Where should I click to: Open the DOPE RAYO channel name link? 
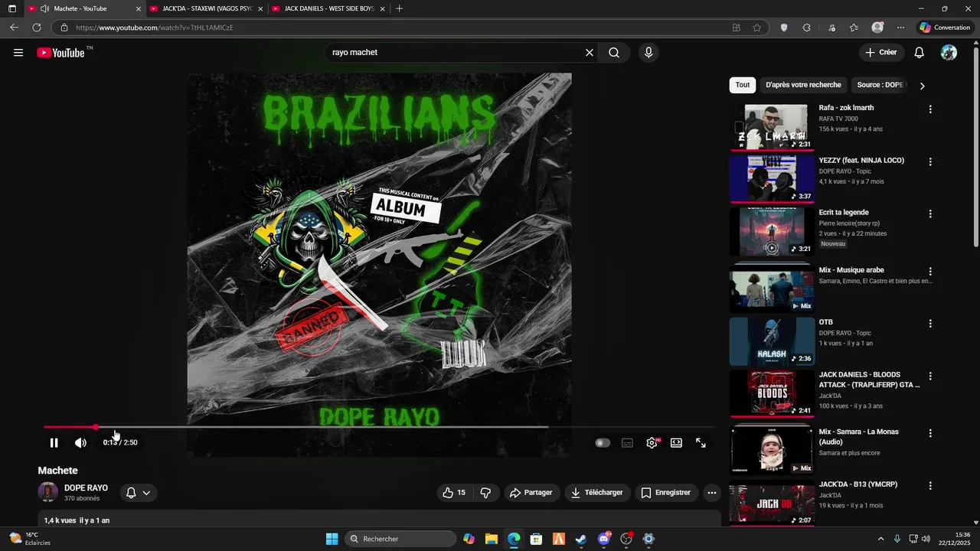[86, 488]
